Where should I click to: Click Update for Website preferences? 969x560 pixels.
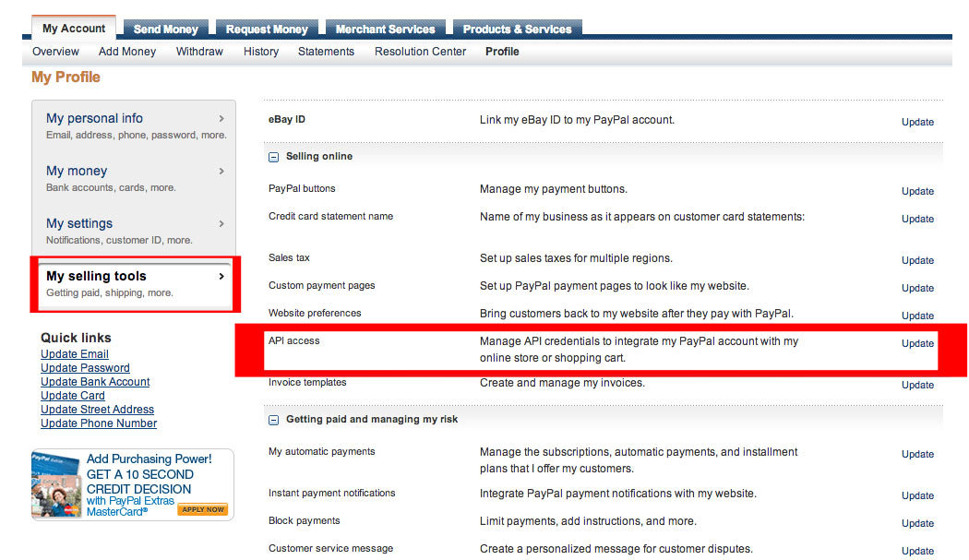(917, 316)
